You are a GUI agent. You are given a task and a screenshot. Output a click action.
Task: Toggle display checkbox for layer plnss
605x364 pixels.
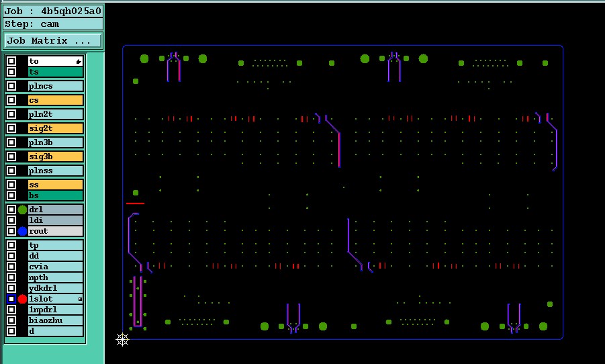(11, 170)
